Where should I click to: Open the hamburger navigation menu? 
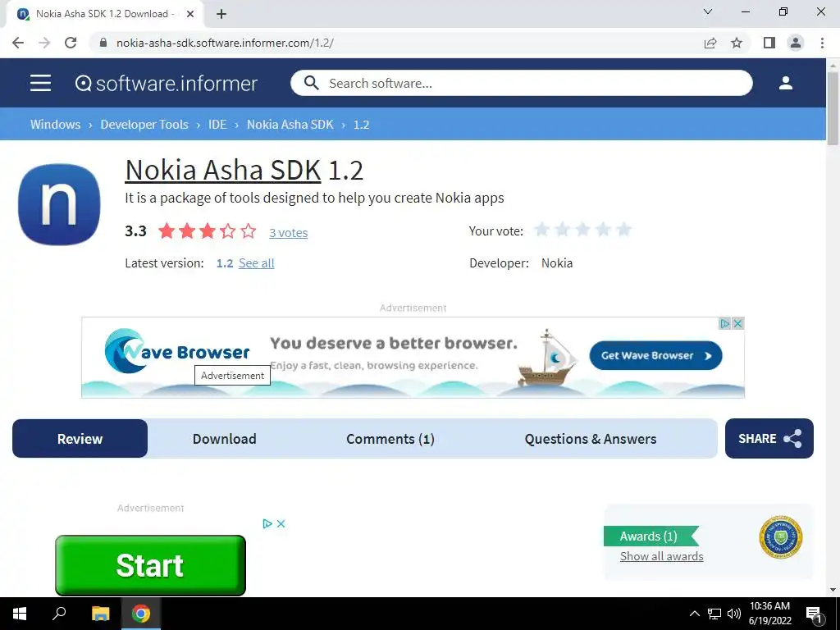pos(41,83)
